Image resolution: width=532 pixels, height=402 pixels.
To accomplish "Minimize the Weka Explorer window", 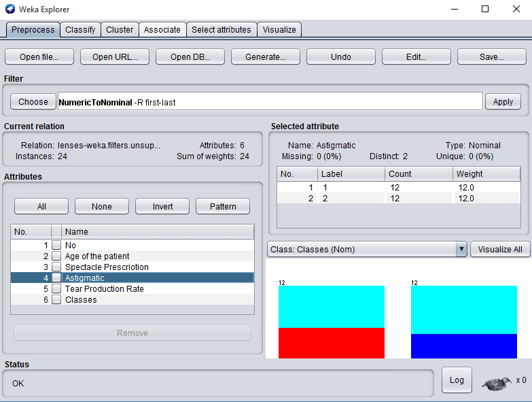I will point(455,9).
